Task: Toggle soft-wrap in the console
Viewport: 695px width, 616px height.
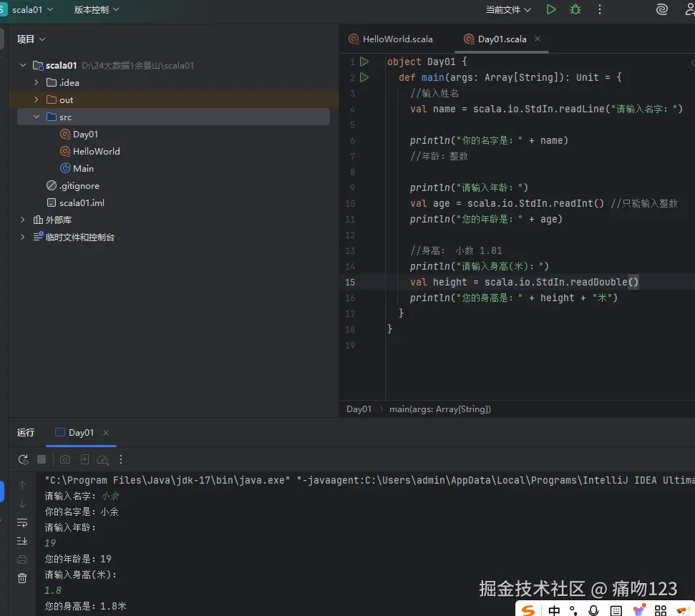Action: pyautogui.click(x=22, y=522)
